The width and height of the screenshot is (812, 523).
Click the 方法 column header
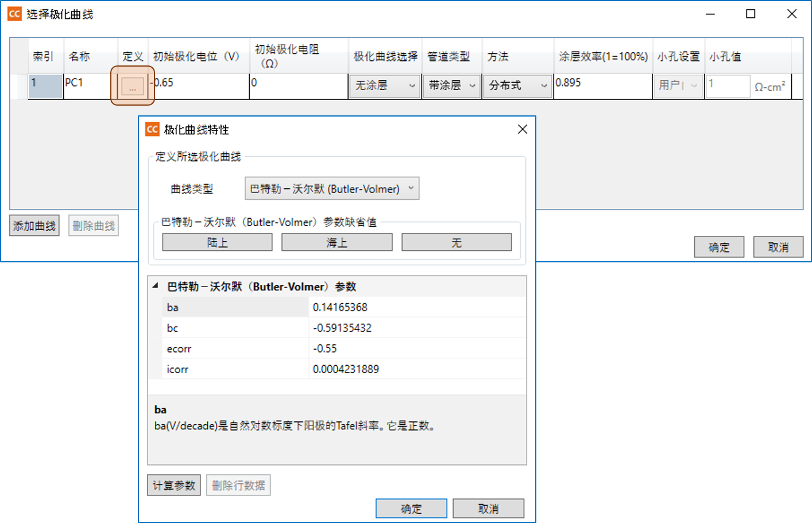pos(517,56)
